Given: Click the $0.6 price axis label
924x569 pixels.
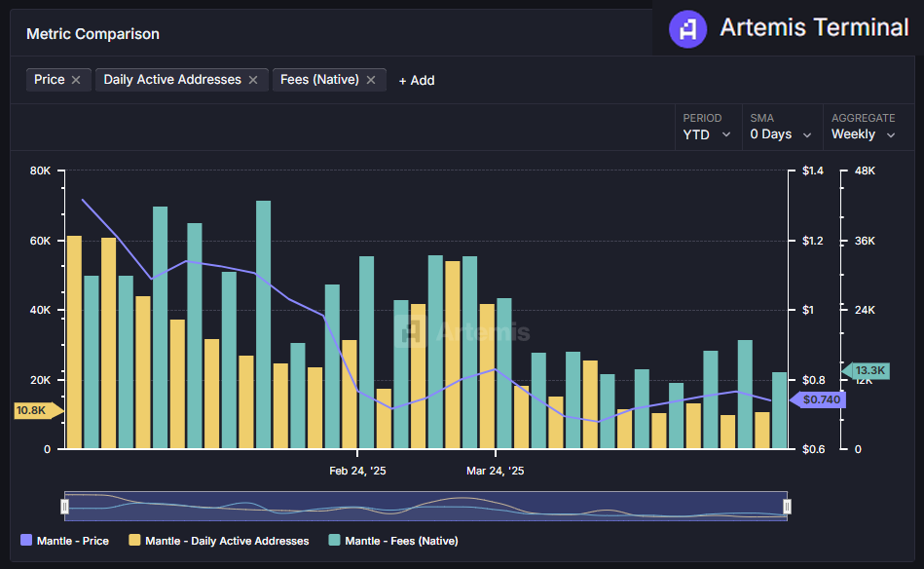Looking at the screenshot, I should [813, 449].
